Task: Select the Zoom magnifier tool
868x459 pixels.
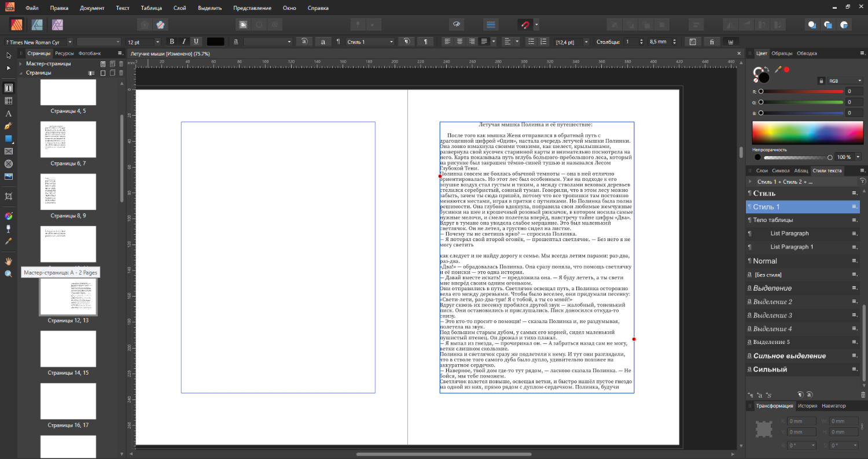Action: pyautogui.click(x=9, y=274)
